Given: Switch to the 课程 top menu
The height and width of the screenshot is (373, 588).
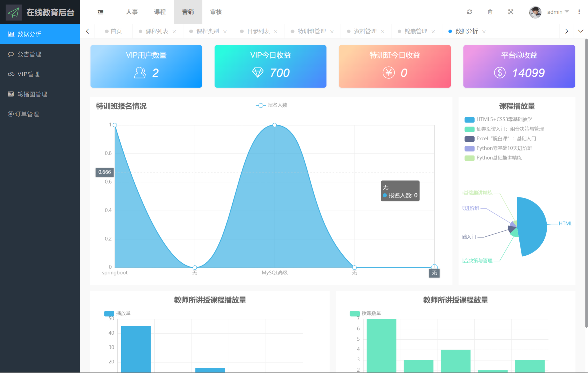Looking at the screenshot, I should pos(160,12).
